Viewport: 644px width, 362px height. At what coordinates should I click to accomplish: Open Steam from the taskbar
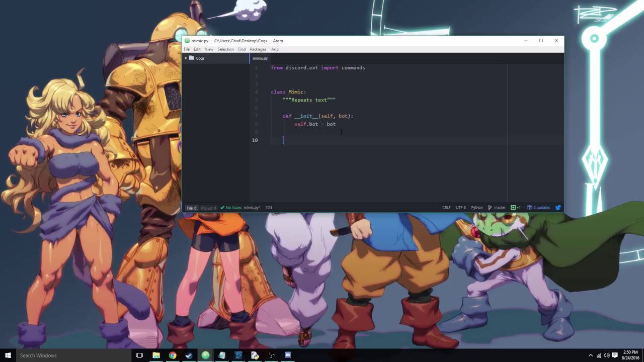pyautogui.click(x=189, y=355)
